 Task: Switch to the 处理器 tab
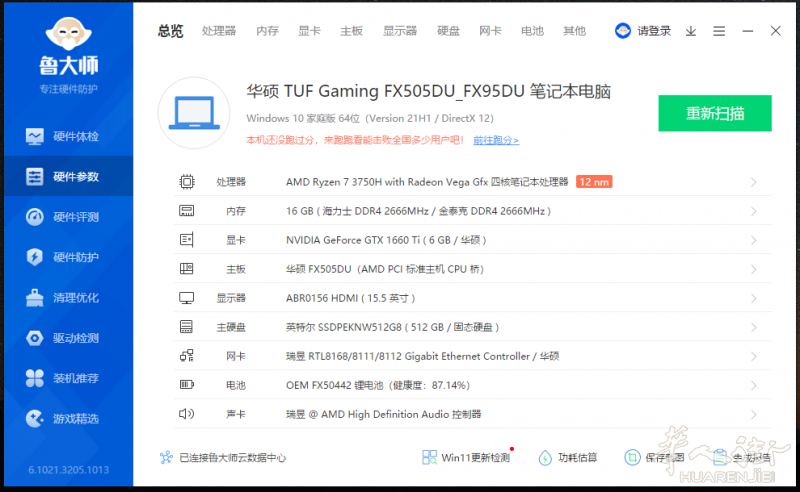(x=219, y=31)
